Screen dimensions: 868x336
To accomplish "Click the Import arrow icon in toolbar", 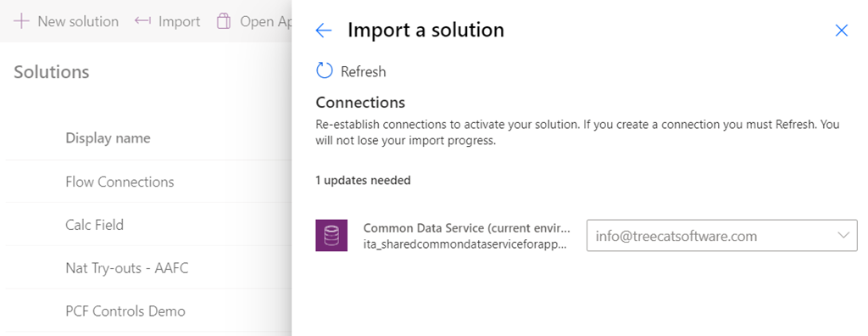I will [142, 21].
